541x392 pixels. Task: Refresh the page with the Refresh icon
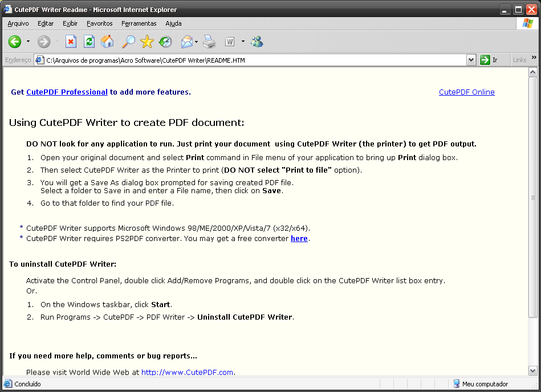[x=90, y=42]
